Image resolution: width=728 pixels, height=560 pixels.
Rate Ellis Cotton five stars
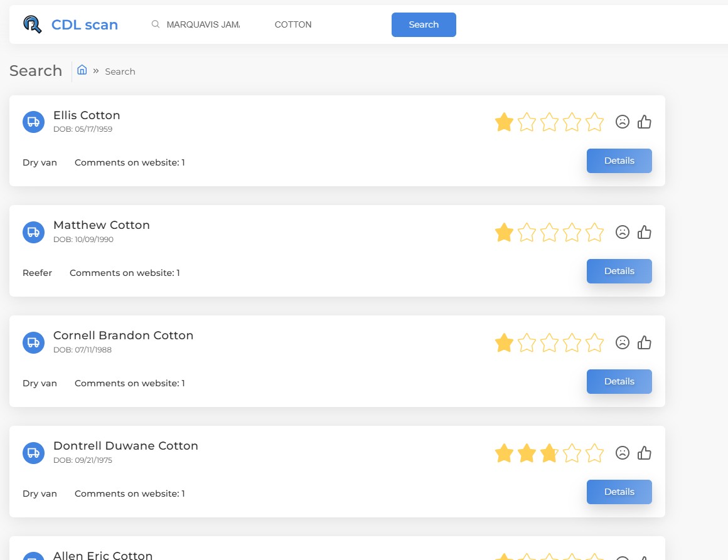(x=594, y=122)
